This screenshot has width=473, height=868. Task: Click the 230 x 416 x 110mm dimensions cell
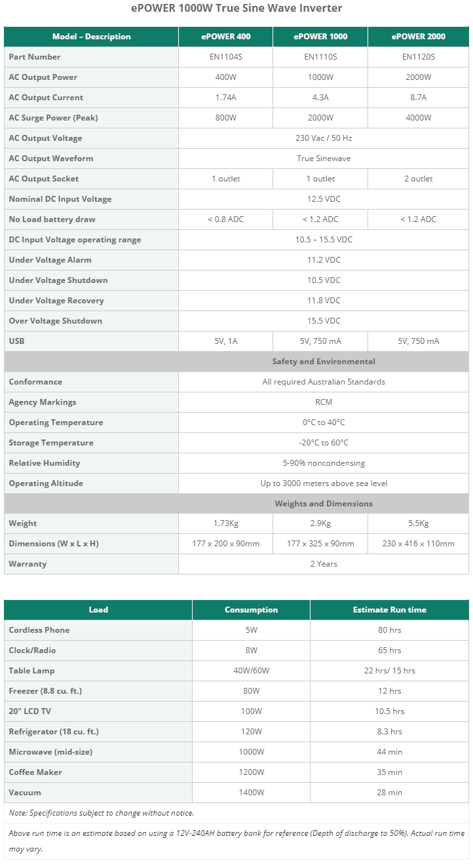[x=419, y=544]
